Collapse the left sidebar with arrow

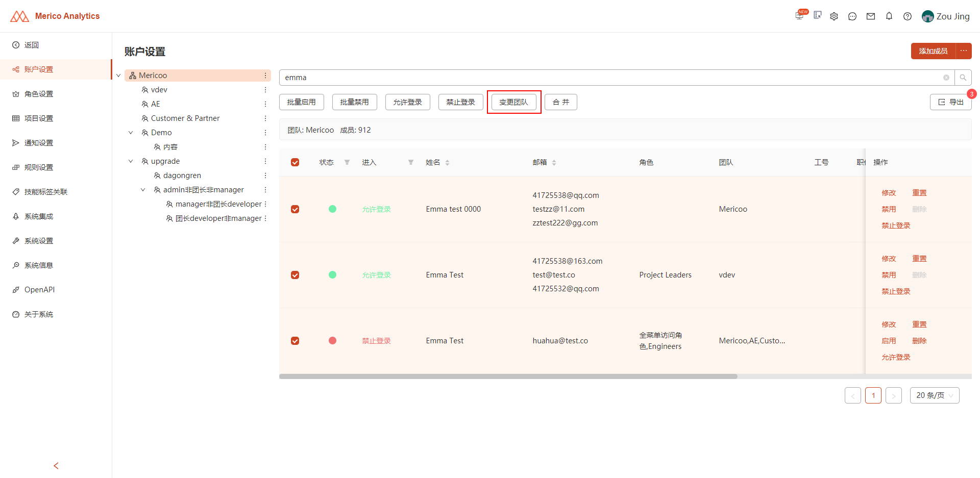click(56, 466)
